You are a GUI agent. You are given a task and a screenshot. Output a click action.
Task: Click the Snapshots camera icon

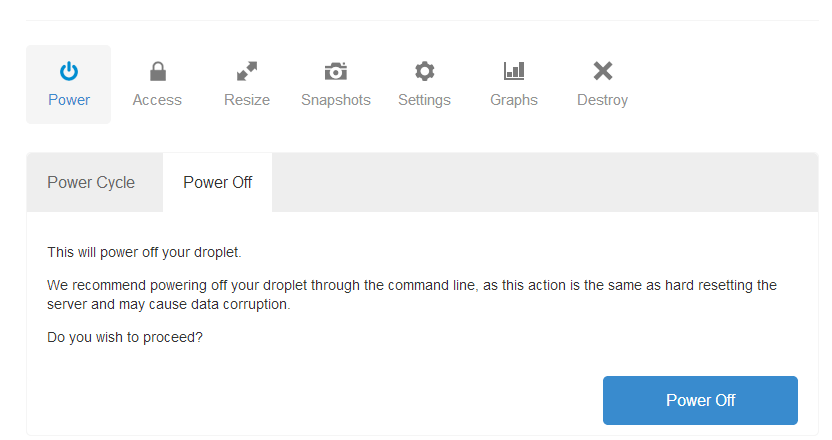pos(336,71)
